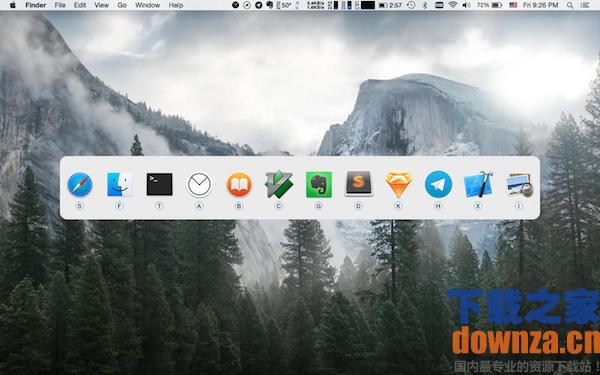600x375 pixels.
Task: Click the K shortcut label under Sketch
Action: tap(398, 206)
